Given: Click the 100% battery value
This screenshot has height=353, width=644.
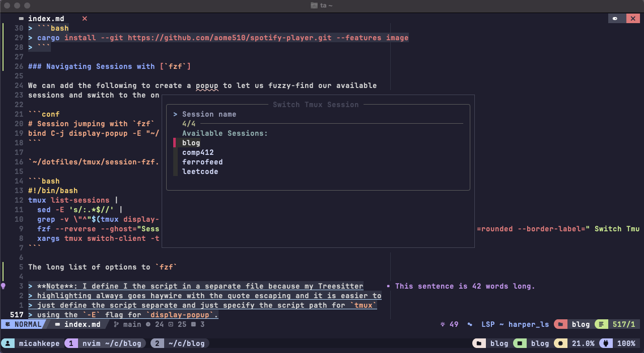Looking at the screenshot, I should click(x=626, y=343).
